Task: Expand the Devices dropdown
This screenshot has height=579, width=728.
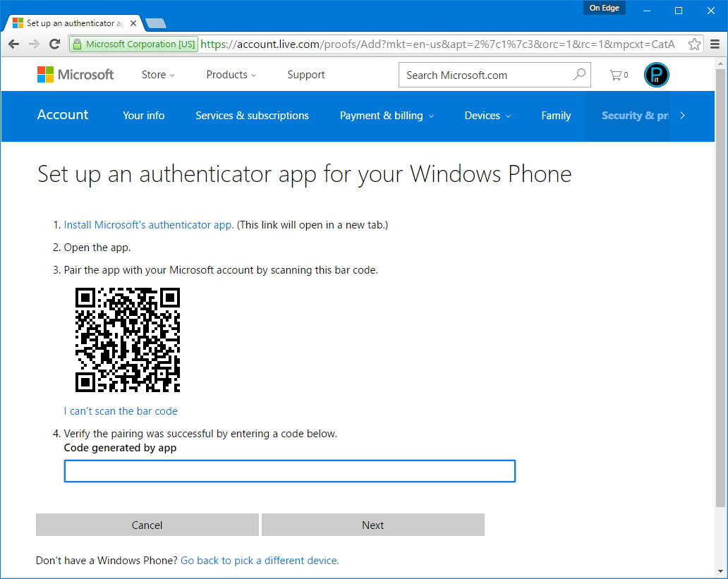Action: [487, 116]
